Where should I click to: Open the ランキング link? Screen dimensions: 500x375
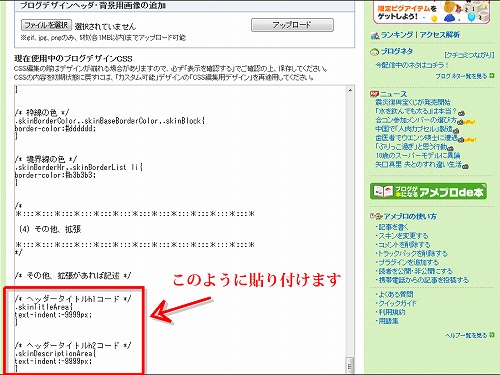coord(397,35)
